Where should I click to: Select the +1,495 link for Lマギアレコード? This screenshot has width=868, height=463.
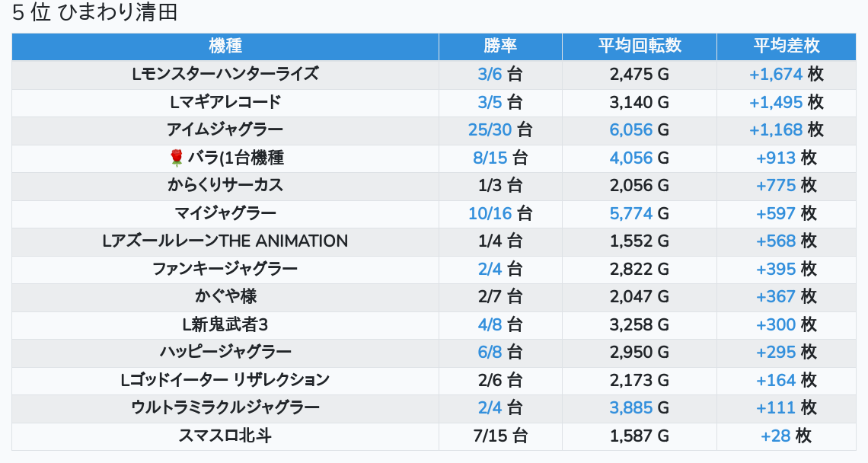776,102
